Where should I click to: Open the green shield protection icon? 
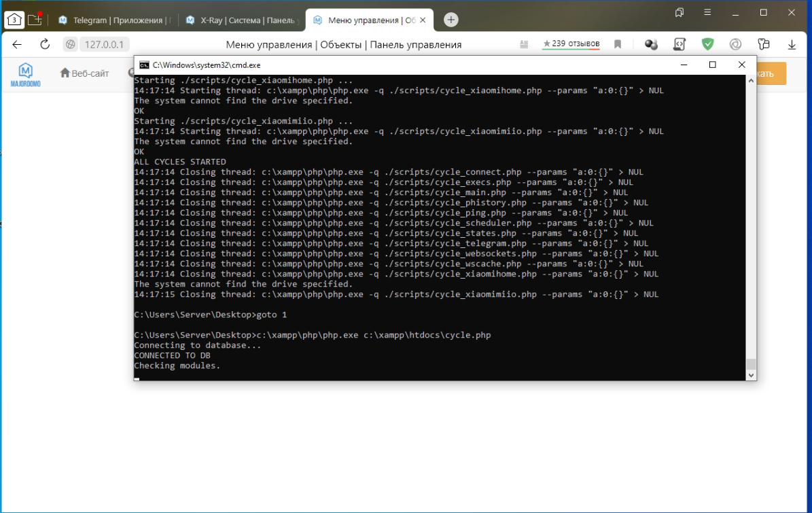707,44
